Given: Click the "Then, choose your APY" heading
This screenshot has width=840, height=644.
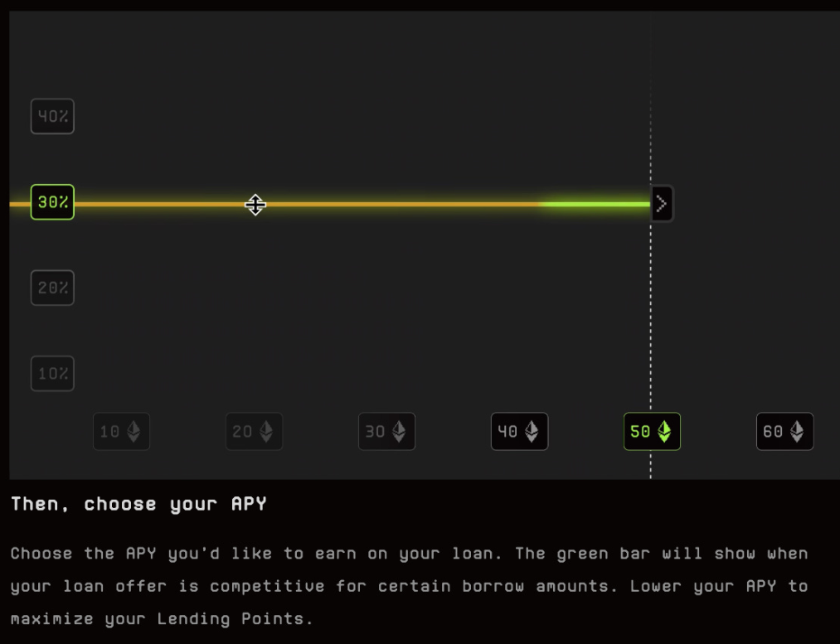Looking at the screenshot, I should click(138, 504).
